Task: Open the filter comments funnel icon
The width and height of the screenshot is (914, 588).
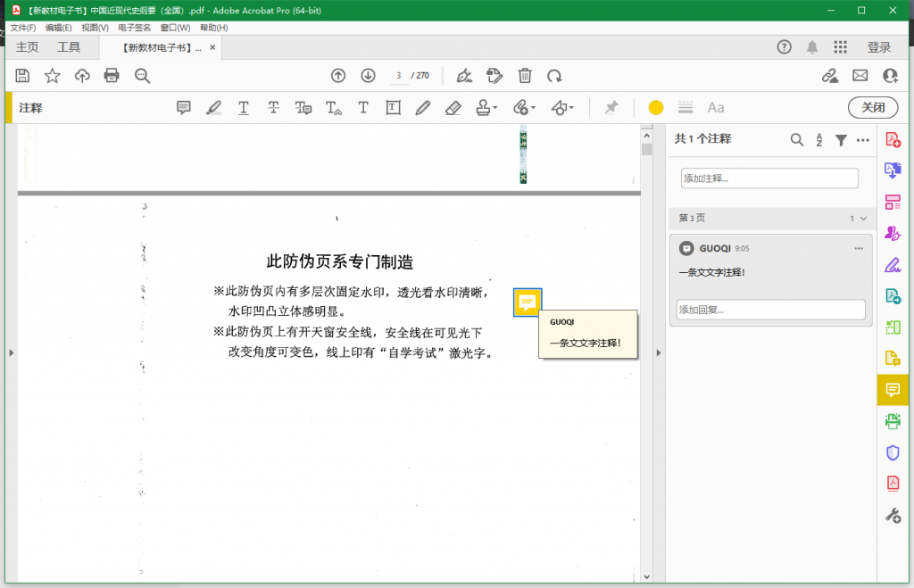Action: point(841,140)
